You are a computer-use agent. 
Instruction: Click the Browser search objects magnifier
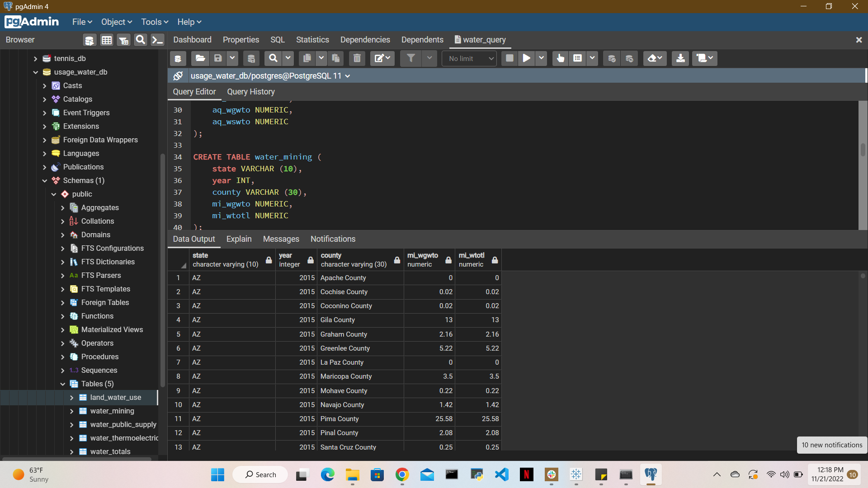click(x=141, y=40)
